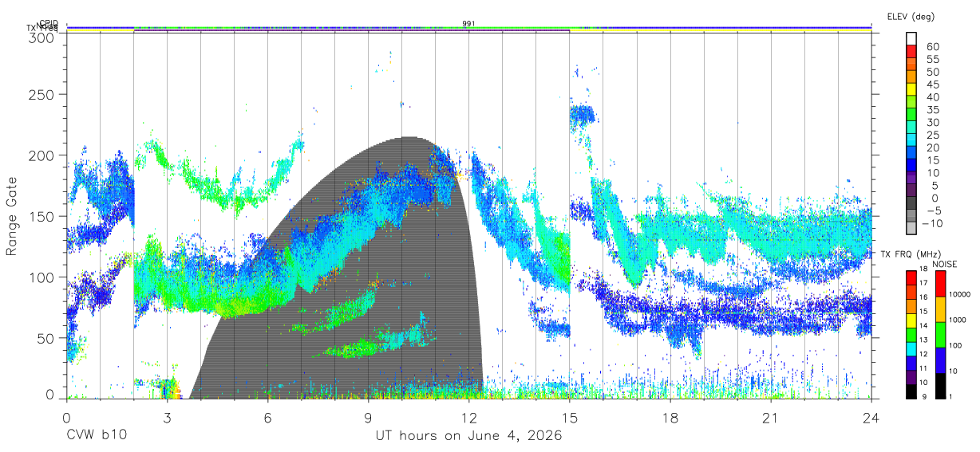Click the "9" UT hour tick label
Screen dimensions: 980x452
[369, 417]
